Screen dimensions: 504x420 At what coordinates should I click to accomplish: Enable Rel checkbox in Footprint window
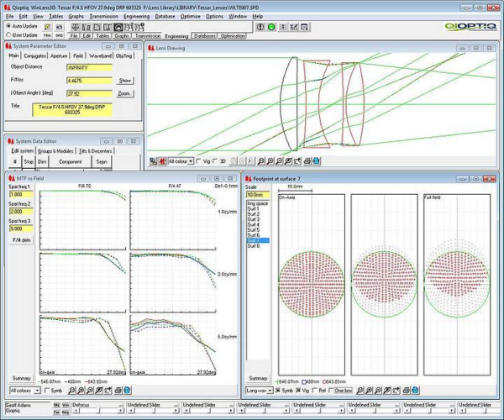point(315,391)
